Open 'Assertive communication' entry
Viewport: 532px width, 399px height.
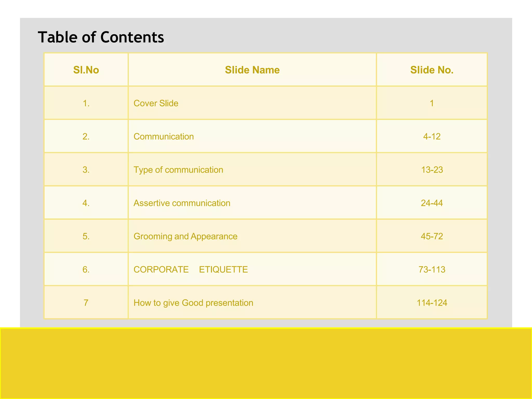coord(182,203)
